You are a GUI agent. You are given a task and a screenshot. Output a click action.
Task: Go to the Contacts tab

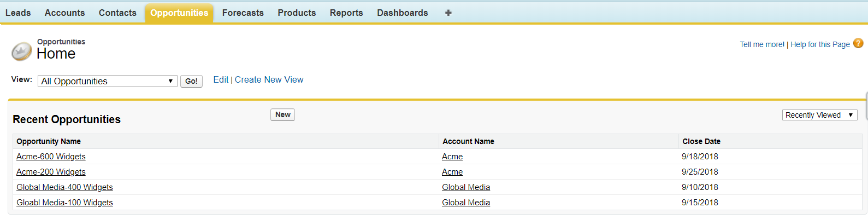pos(117,13)
